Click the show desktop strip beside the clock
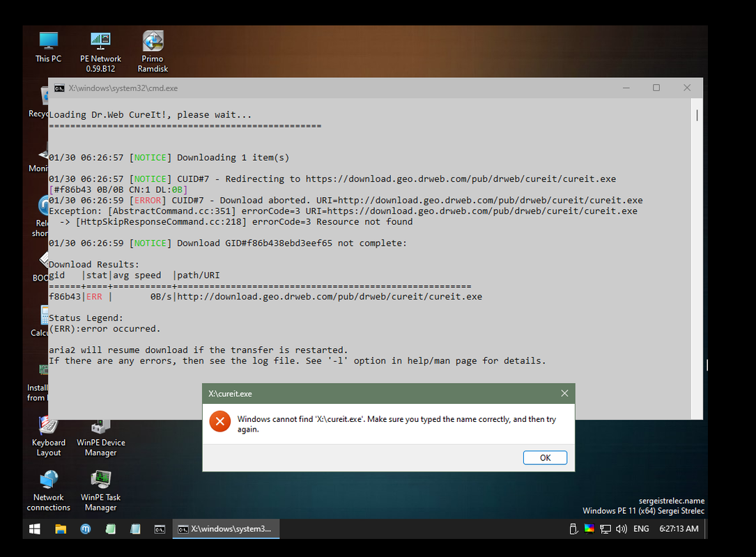The height and width of the screenshot is (557, 756). pyautogui.click(x=706, y=529)
